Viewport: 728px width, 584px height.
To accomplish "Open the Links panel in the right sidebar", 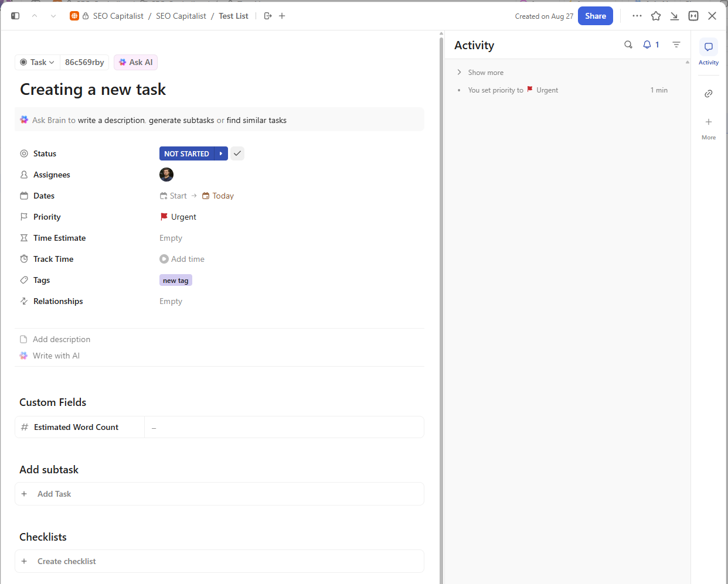I will tap(709, 93).
